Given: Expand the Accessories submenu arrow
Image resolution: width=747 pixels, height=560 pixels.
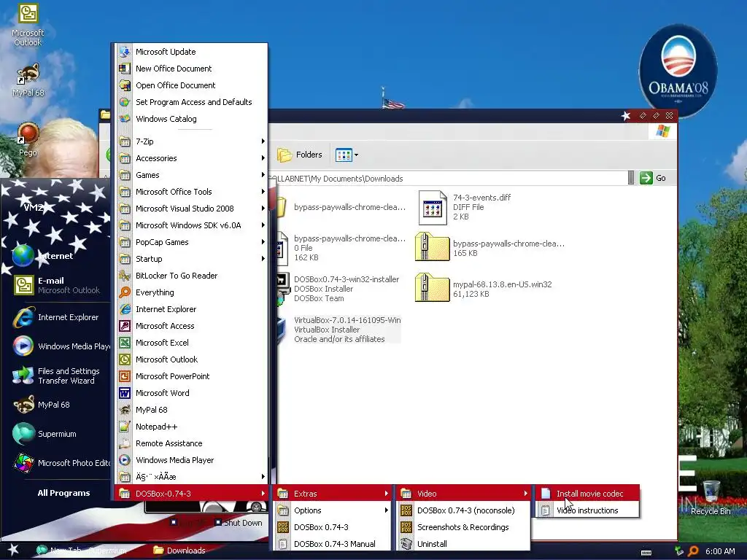Looking at the screenshot, I should point(263,158).
